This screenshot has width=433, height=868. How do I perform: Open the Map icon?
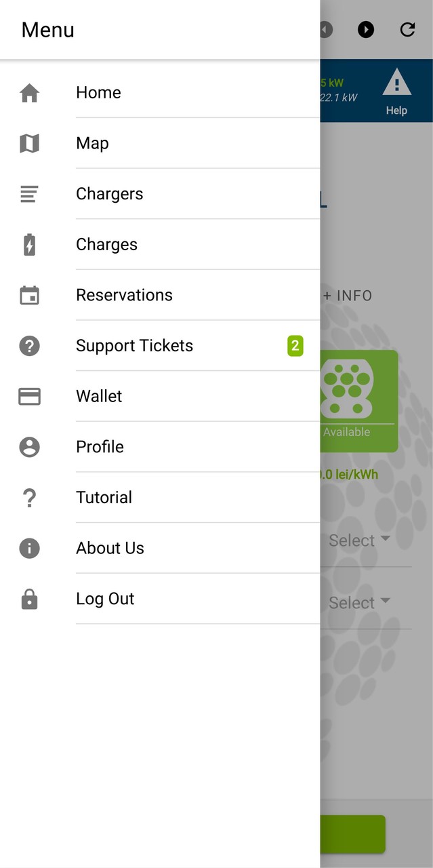tap(29, 143)
